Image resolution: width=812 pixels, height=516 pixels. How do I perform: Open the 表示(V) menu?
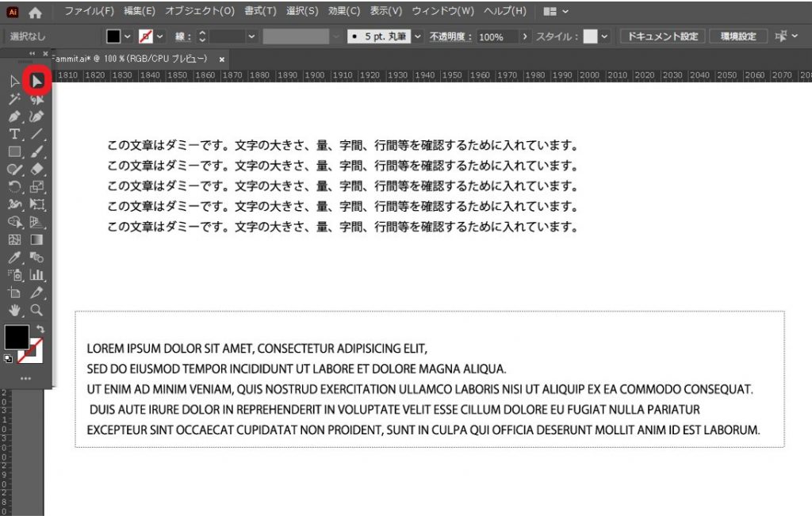386,11
